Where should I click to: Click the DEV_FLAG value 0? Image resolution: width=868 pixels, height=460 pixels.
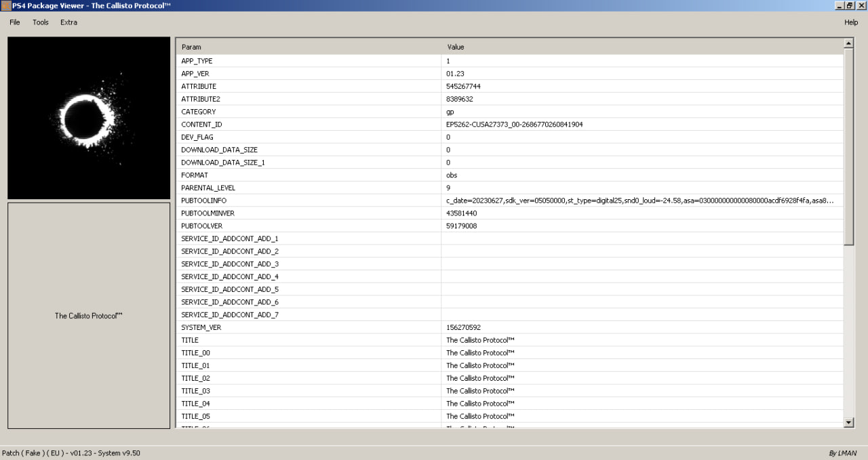pyautogui.click(x=448, y=137)
